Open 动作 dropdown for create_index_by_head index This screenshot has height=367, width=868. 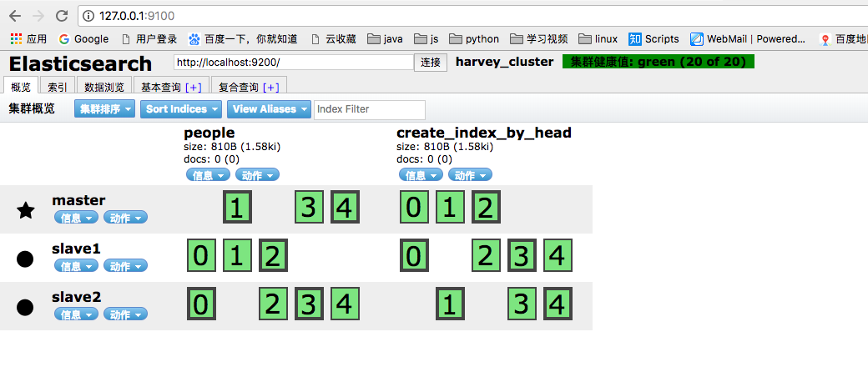click(470, 175)
